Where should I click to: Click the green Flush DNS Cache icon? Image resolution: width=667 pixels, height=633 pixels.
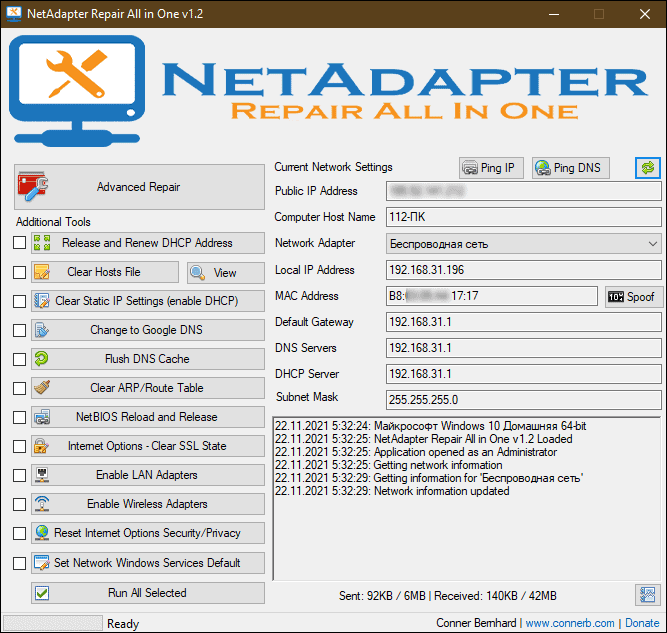(x=42, y=359)
